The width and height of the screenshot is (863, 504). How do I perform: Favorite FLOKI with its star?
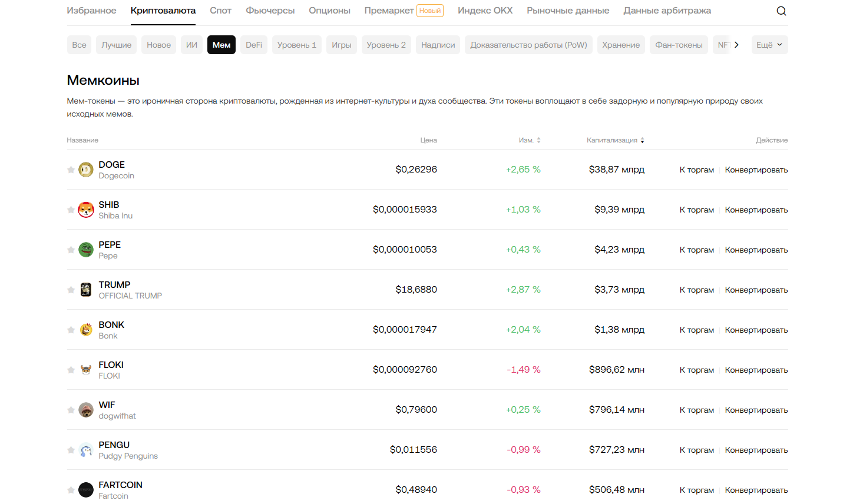tap(71, 370)
